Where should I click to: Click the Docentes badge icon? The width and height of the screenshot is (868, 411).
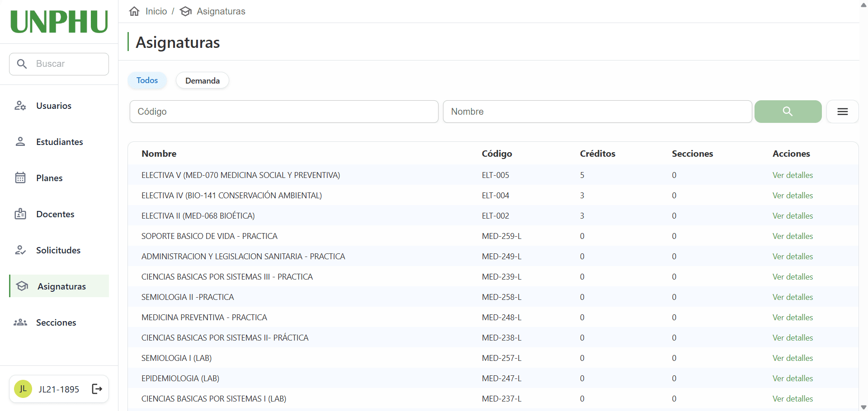[x=20, y=214]
